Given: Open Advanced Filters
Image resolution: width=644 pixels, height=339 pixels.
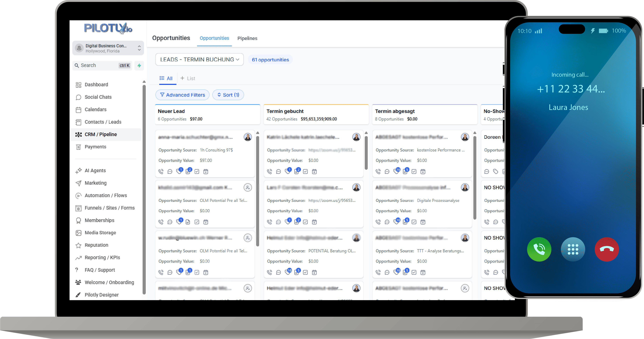Looking at the screenshot, I should click(182, 95).
